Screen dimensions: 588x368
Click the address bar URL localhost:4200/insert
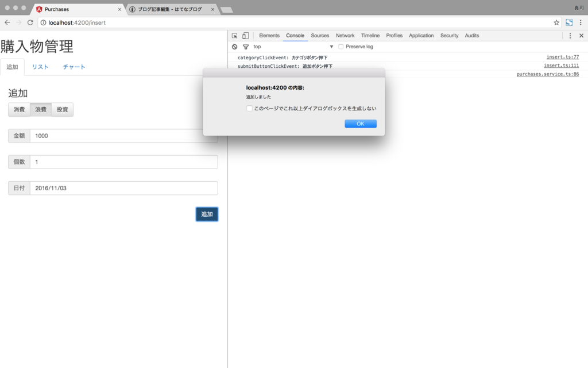[x=77, y=22]
